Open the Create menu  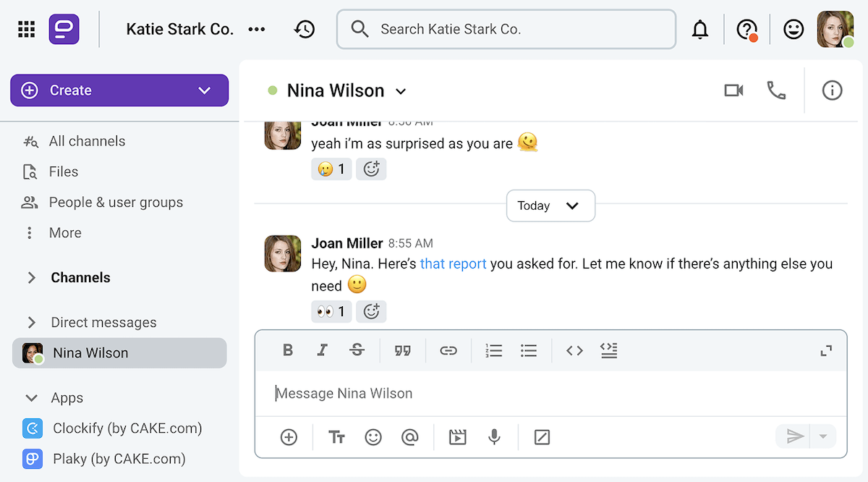click(119, 90)
